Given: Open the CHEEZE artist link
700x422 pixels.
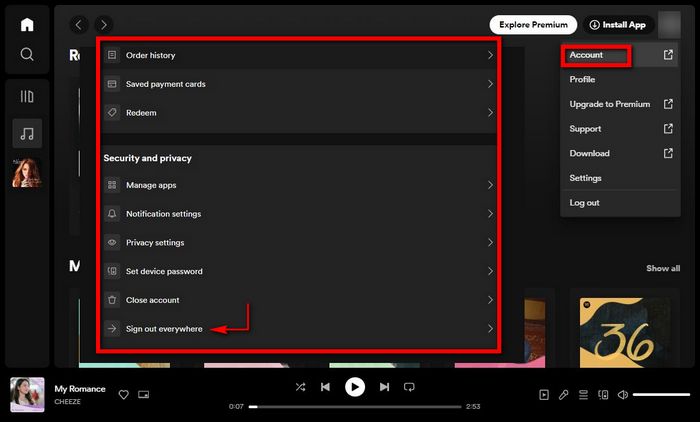Looking at the screenshot, I should click(67, 401).
